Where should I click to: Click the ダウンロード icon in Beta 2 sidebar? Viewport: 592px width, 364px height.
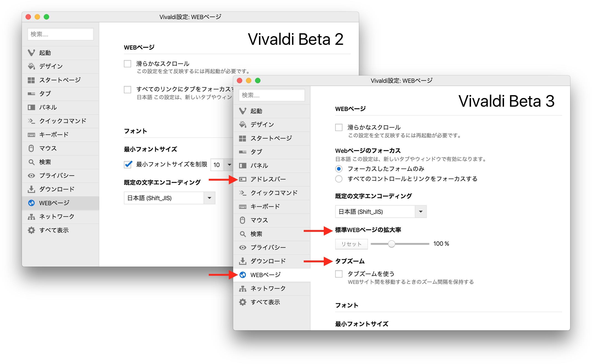coord(31,190)
